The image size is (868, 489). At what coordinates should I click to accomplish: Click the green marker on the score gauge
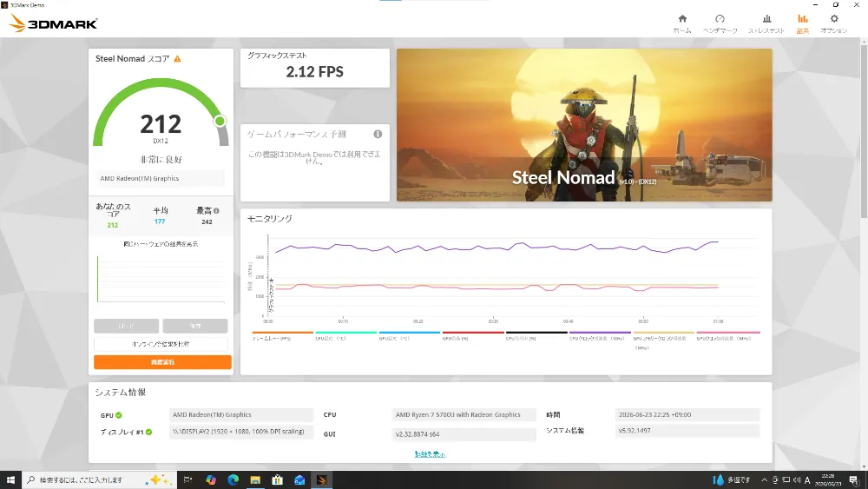click(220, 121)
